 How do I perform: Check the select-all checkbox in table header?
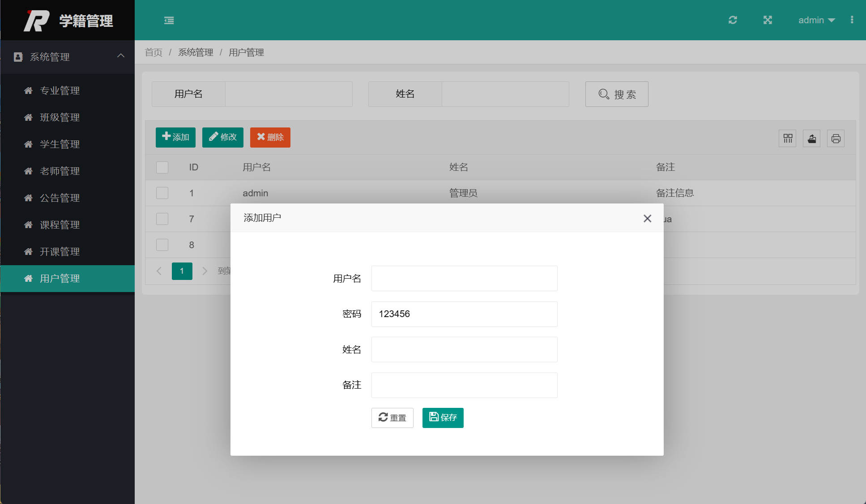(x=162, y=167)
